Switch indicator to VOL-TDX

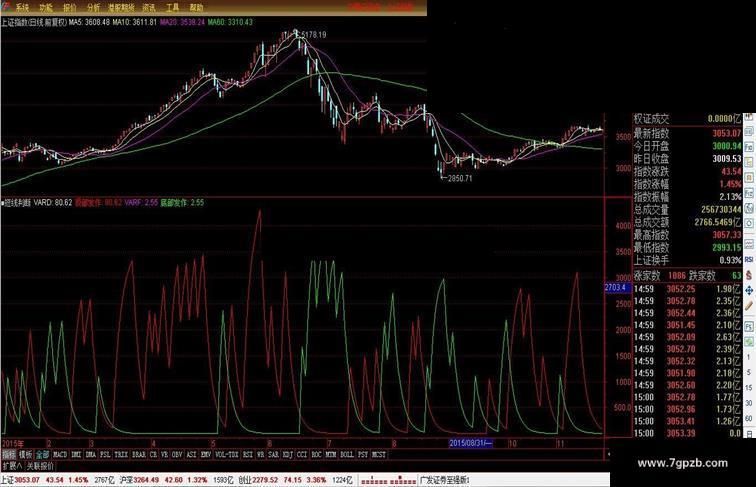point(227,454)
